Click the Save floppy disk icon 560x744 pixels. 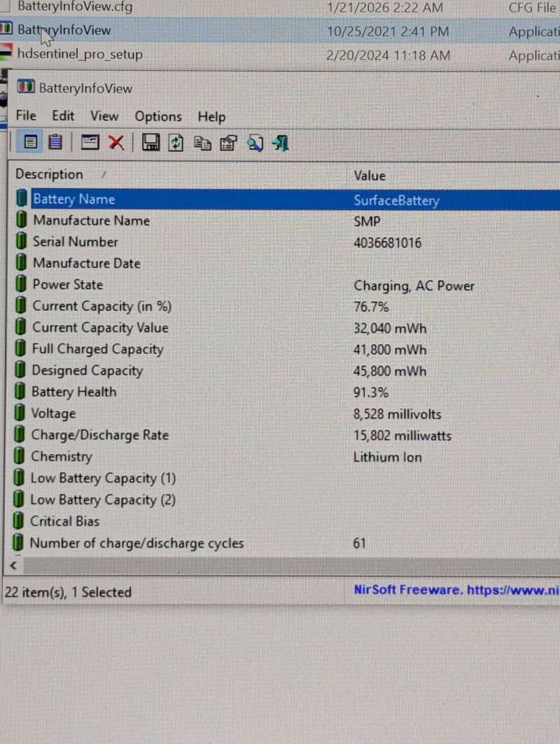[150, 143]
